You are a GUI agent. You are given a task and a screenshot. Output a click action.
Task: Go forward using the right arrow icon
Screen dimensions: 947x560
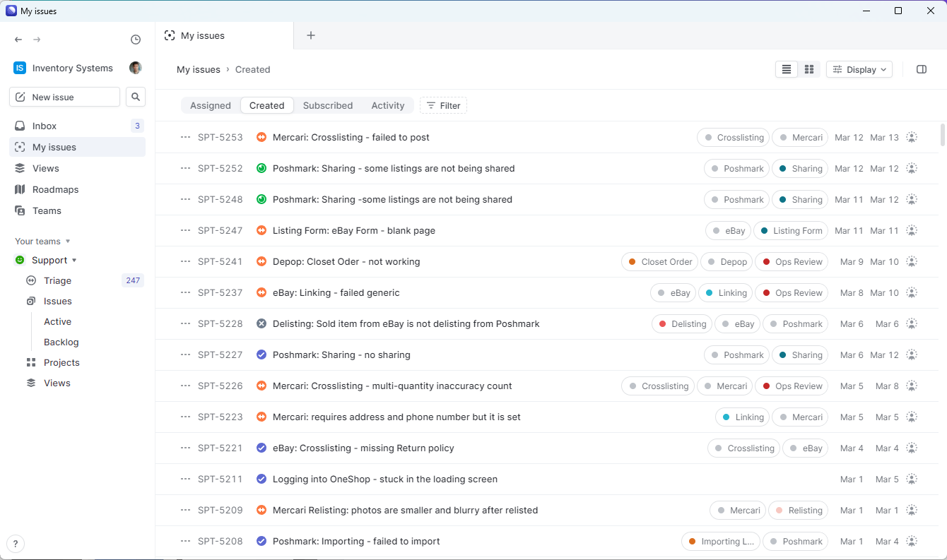coord(37,40)
